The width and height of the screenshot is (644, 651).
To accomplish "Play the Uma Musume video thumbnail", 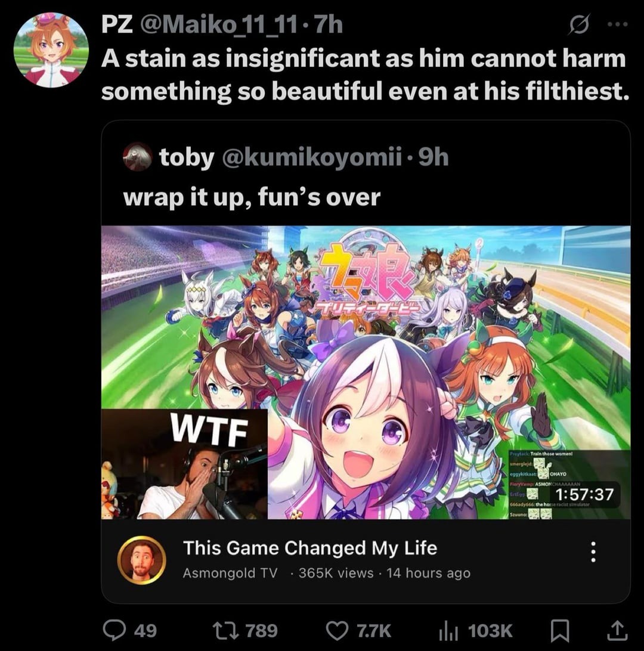I will tap(366, 373).
